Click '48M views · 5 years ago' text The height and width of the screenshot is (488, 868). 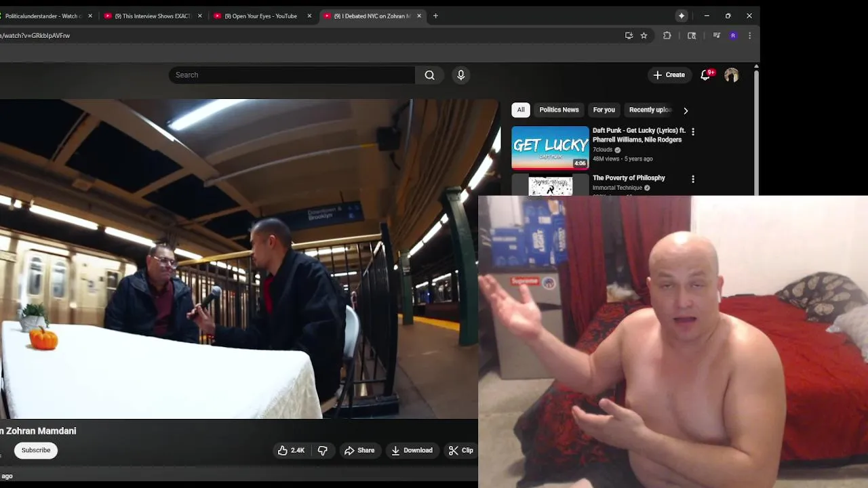pos(623,159)
